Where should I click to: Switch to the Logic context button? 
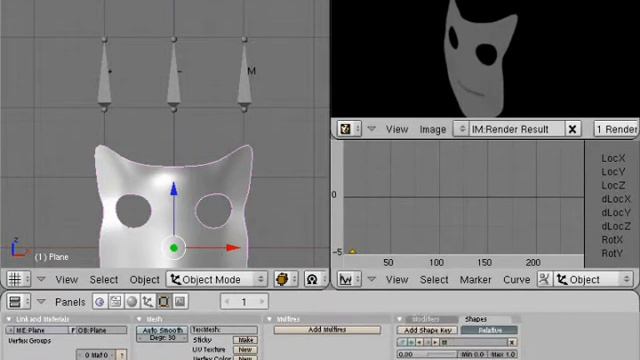coord(100,302)
